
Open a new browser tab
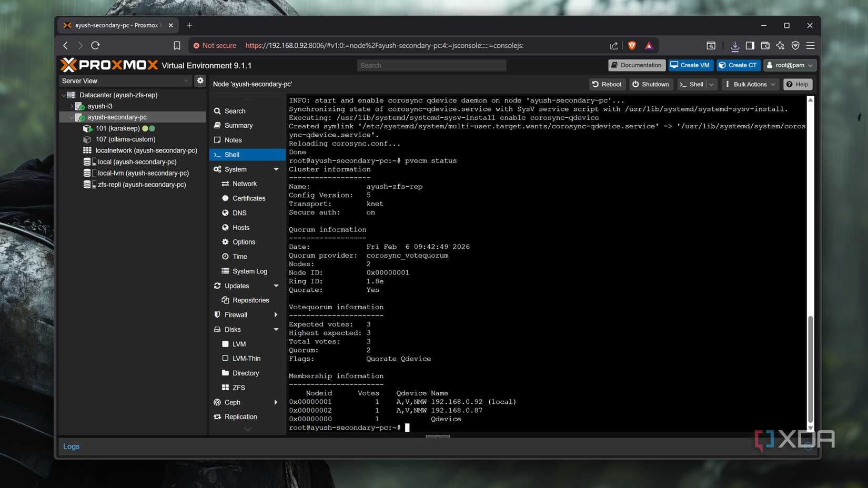coord(189,25)
